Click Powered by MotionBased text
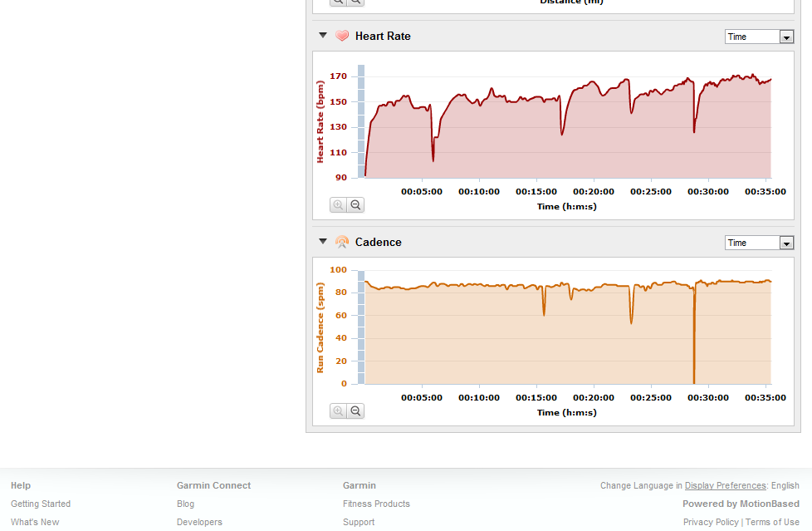The width and height of the screenshot is (812, 531). [741, 504]
